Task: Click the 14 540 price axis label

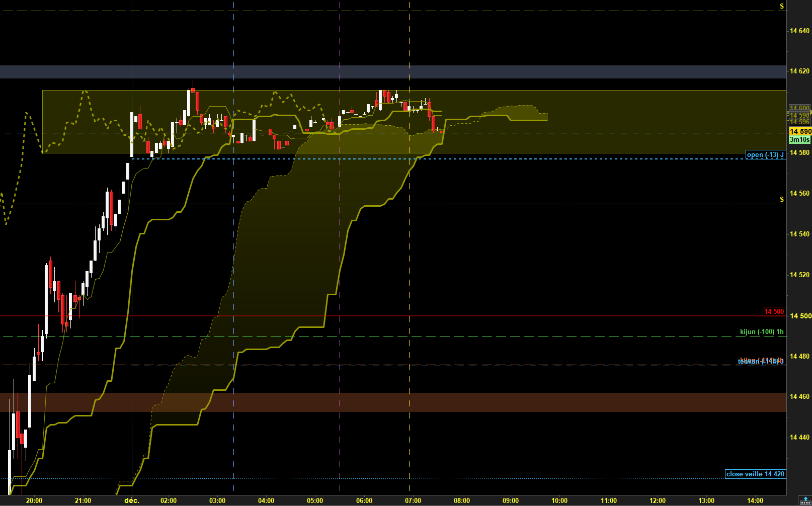Action: [800, 234]
